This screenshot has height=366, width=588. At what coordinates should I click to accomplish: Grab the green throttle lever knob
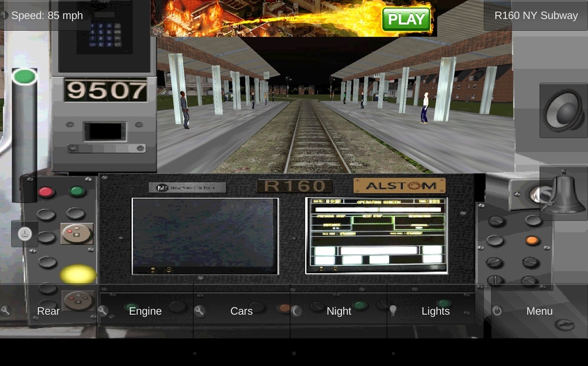[24, 76]
